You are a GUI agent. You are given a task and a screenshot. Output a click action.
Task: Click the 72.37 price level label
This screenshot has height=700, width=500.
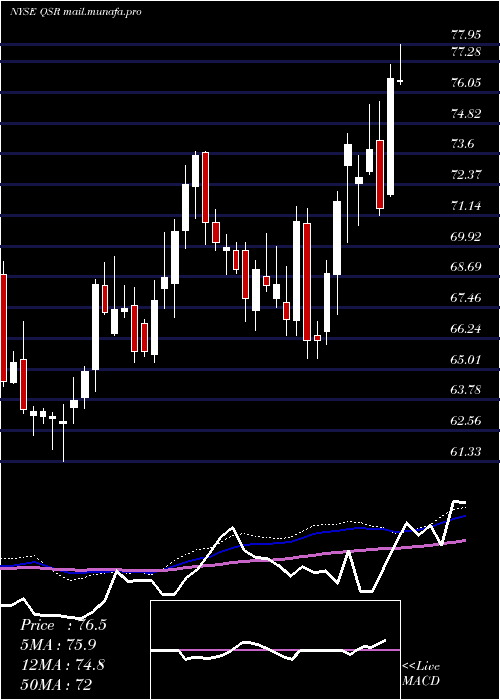(x=468, y=175)
